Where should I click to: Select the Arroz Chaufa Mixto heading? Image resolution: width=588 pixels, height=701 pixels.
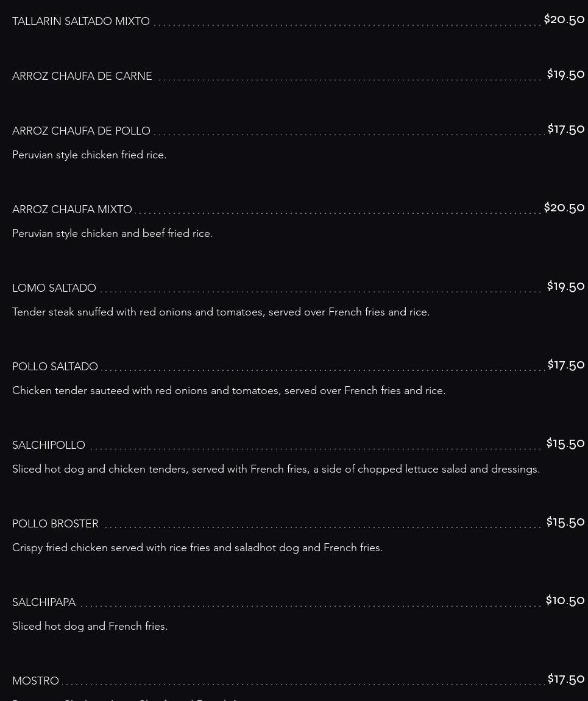pyautogui.click(x=72, y=210)
